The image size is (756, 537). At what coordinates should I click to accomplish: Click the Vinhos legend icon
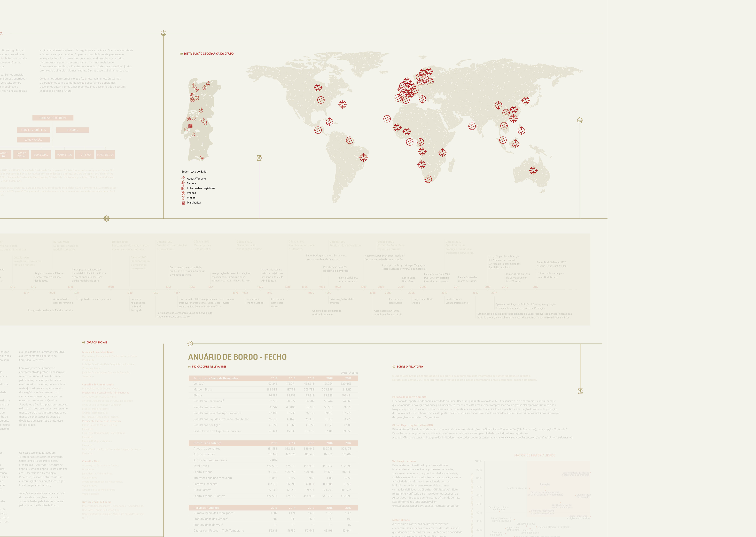183,198
